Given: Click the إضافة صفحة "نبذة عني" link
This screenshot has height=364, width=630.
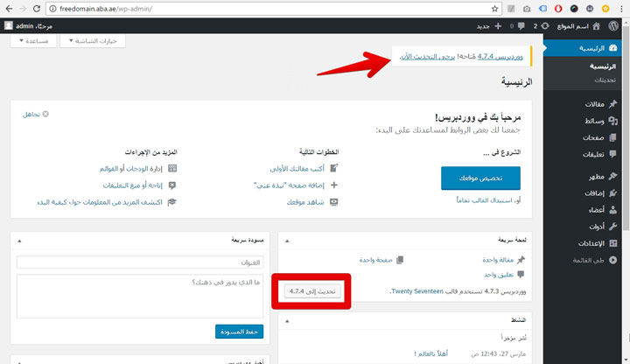Looking at the screenshot, I should (x=289, y=185).
